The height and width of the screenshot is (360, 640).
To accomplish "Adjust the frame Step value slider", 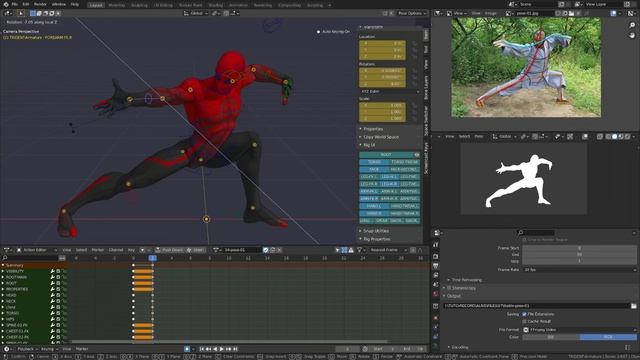I will [580, 261].
